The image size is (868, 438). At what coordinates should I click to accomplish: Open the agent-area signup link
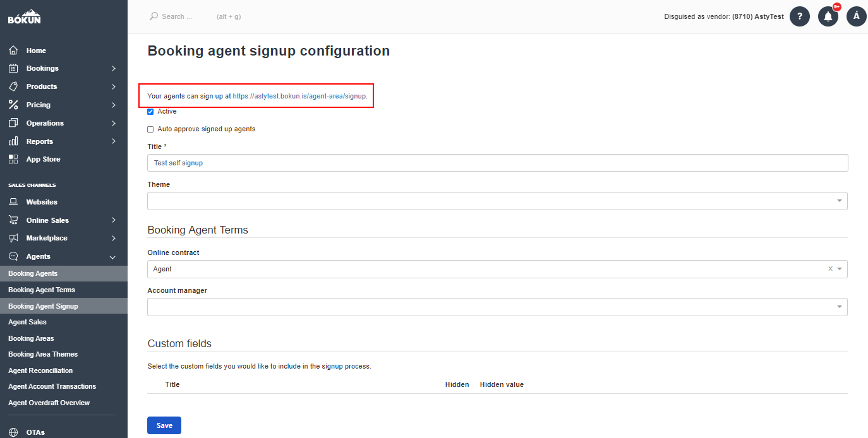click(x=299, y=96)
